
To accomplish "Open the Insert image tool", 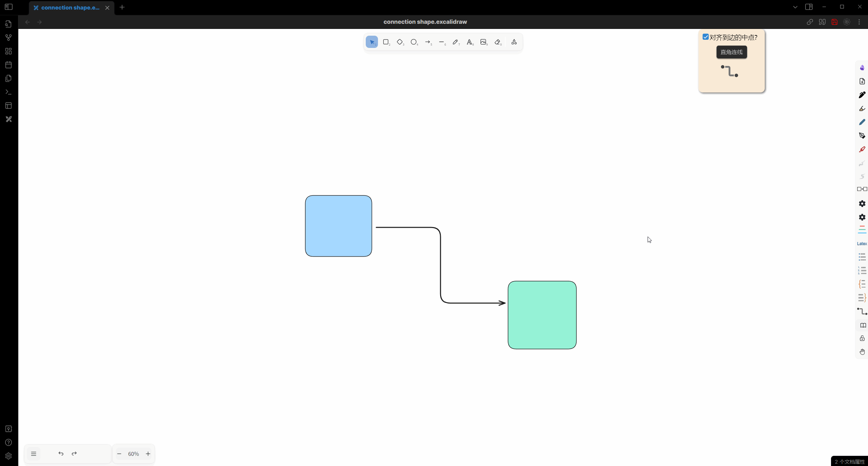I will pyautogui.click(x=483, y=42).
